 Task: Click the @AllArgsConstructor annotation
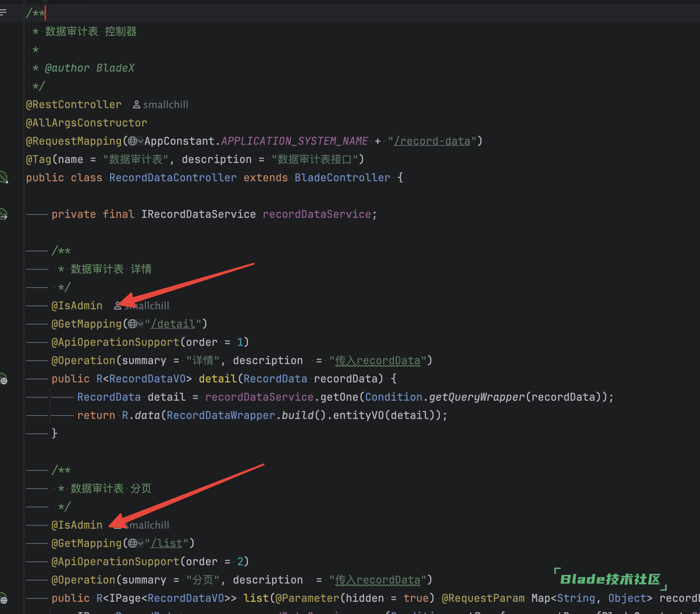coord(86,123)
